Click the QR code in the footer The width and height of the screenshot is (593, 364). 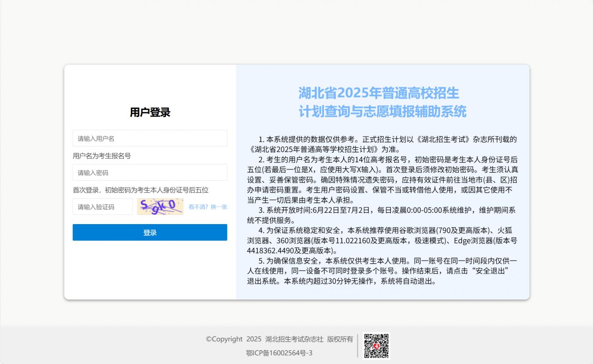click(376, 346)
